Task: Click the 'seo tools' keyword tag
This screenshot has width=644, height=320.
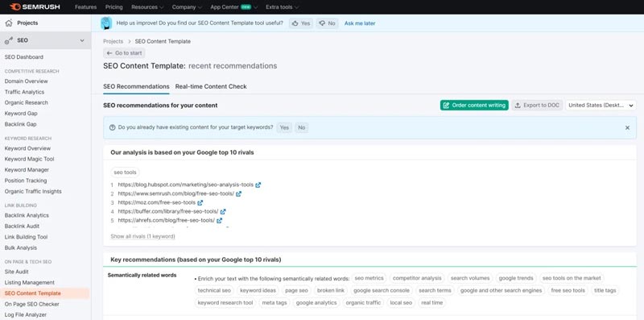Action: click(x=125, y=172)
